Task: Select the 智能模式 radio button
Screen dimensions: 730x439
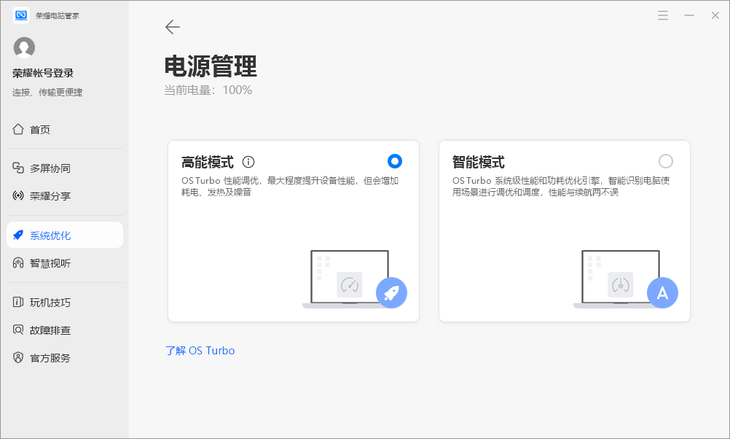Action: click(x=666, y=161)
